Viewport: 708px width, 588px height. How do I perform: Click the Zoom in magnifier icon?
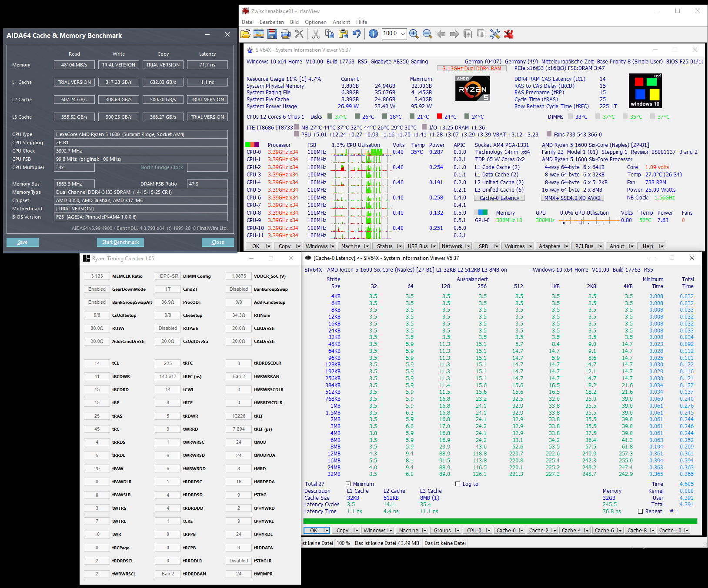pyautogui.click(x=414, y=34)
